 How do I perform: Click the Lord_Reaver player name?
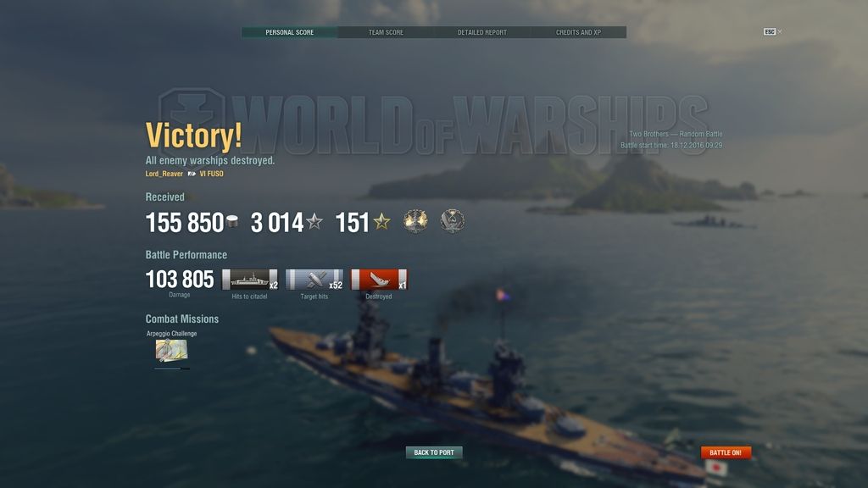coord(164,174)
